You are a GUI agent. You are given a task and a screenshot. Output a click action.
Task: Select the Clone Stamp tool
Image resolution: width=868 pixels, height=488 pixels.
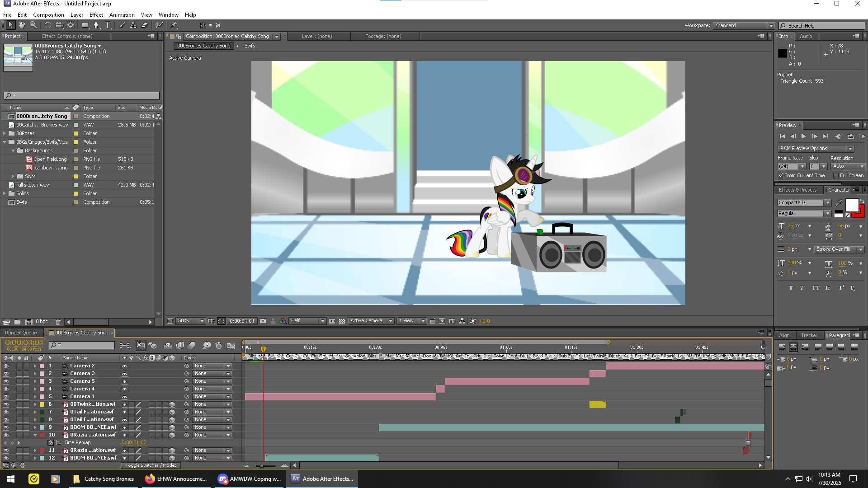(x=133, y=25)
